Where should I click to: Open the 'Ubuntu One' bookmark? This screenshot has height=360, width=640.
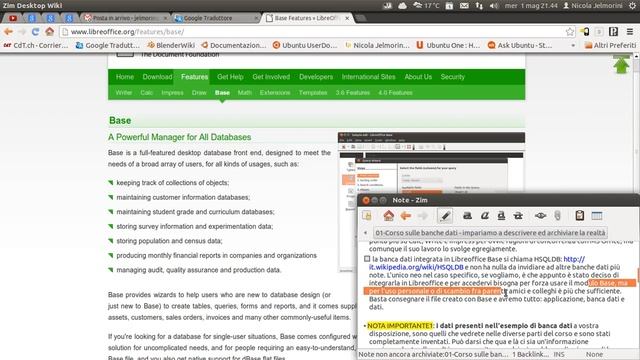pyautogui.click(x=448, y=45)
